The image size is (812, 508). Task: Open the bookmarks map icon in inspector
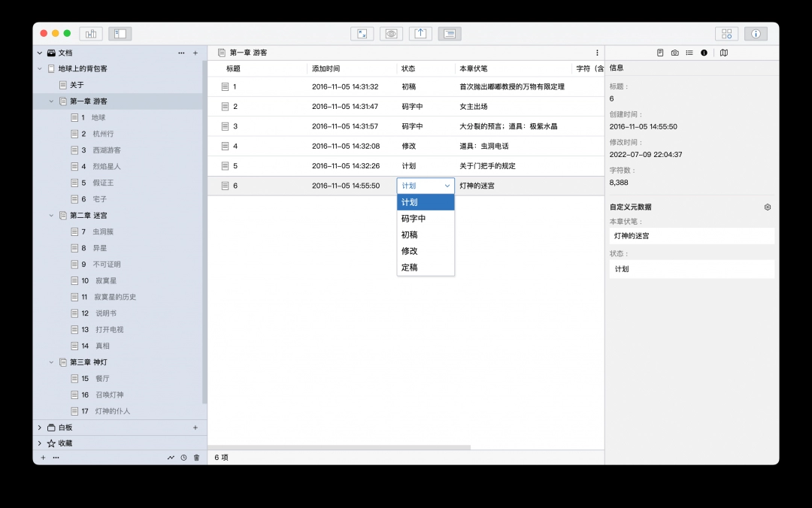coord(724,52)
